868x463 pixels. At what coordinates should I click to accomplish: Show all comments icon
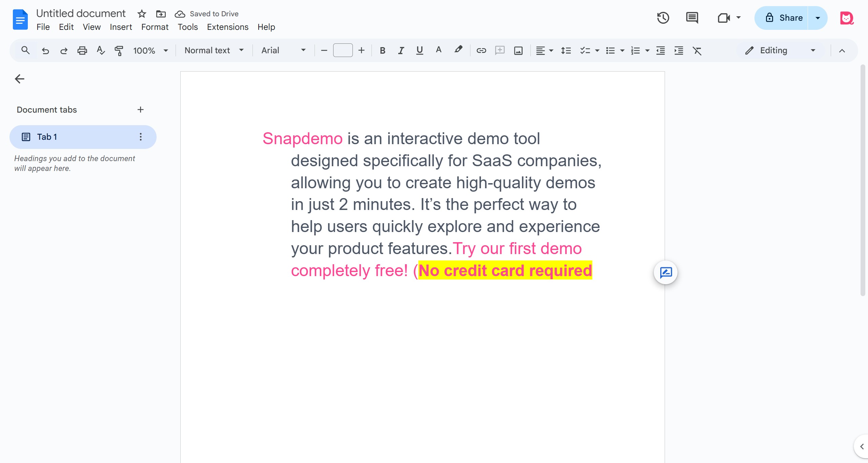click(692, 18)
